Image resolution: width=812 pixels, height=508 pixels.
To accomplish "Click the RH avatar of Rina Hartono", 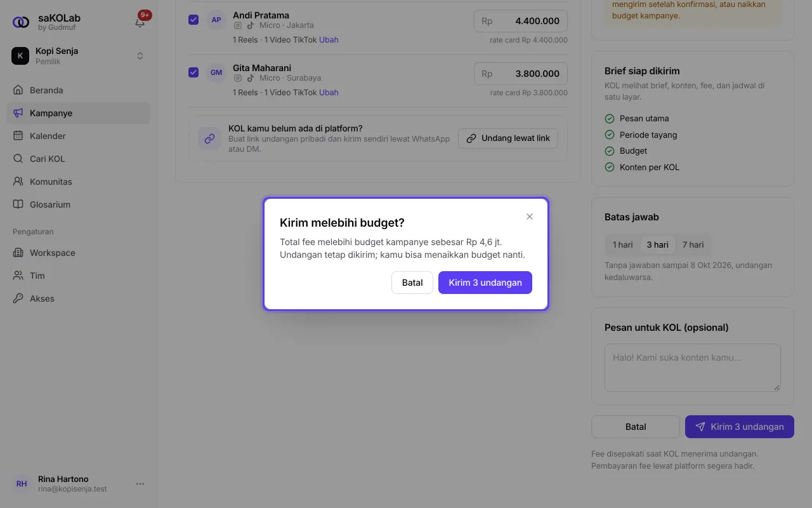I will tap(22, 484).
